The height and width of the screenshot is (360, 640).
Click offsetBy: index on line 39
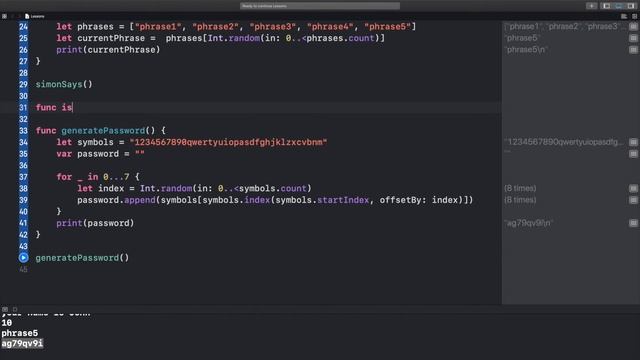420,200
